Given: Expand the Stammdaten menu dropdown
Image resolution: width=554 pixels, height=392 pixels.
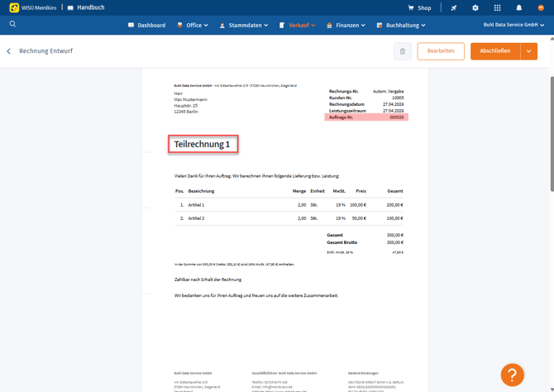Looking at the screenshot, I should tap(243, 26).
